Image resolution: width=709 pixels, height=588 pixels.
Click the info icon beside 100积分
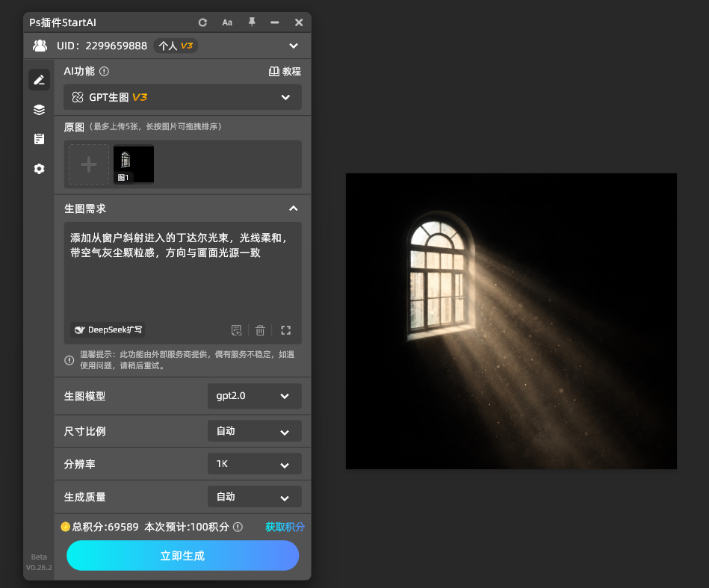click(x=238, y=527)
